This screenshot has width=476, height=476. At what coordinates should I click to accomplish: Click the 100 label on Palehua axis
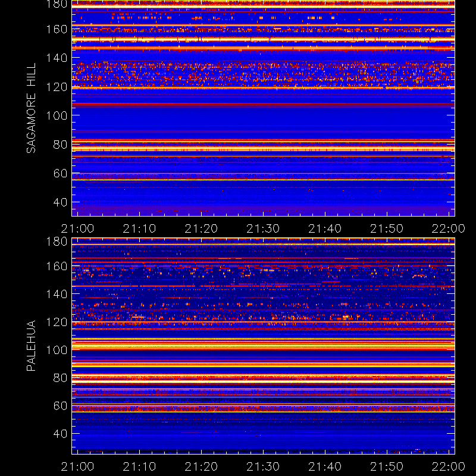click(57, 350)
